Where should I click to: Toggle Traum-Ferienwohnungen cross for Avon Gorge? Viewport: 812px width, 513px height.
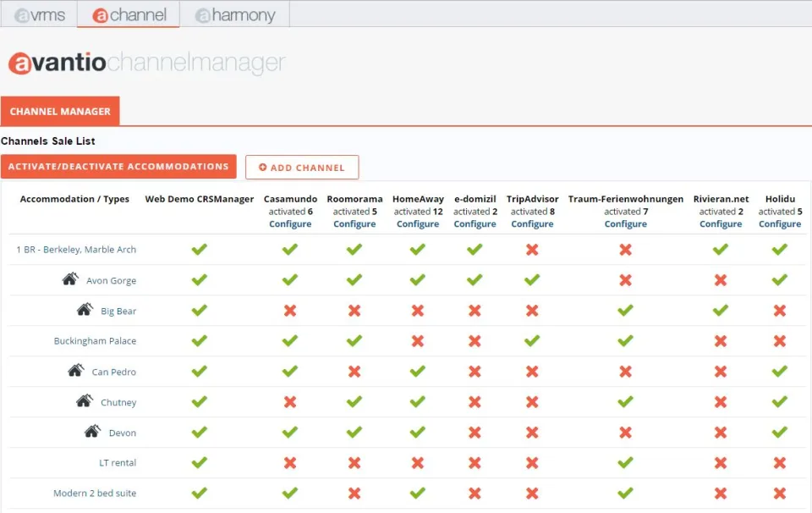coord(626,280)
